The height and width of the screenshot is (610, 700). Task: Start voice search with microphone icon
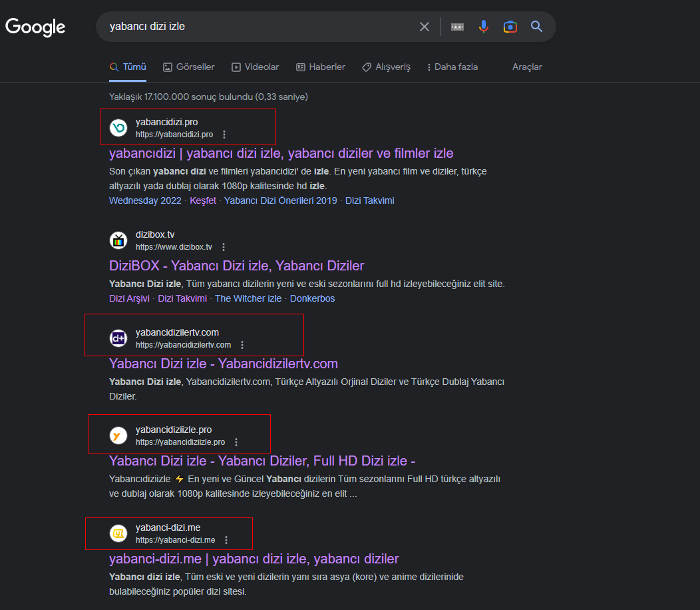pyautogui.click(x=484, y=27)
